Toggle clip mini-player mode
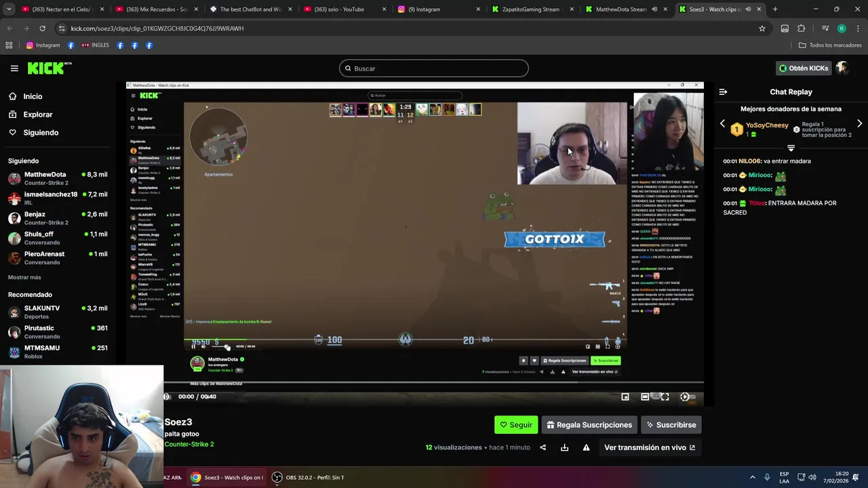The width and height of the screenshot is (868, 488). click(x=625, y=396)
